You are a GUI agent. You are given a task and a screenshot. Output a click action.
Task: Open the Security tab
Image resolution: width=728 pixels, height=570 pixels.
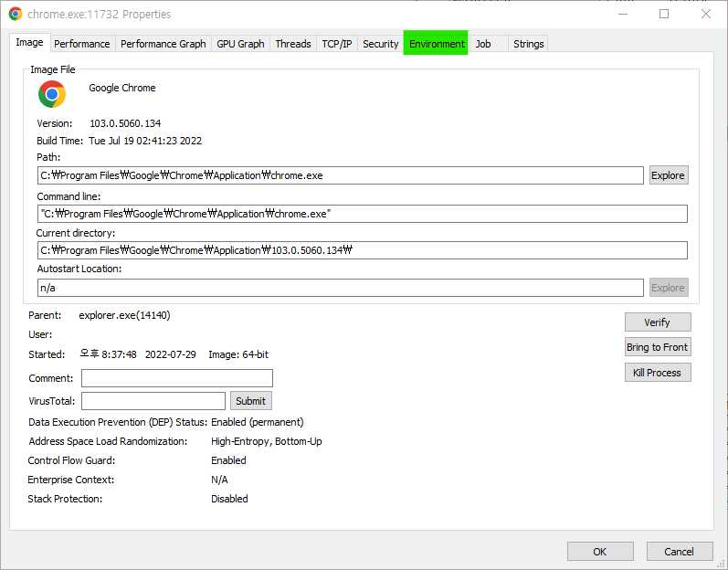coord(381,44)
